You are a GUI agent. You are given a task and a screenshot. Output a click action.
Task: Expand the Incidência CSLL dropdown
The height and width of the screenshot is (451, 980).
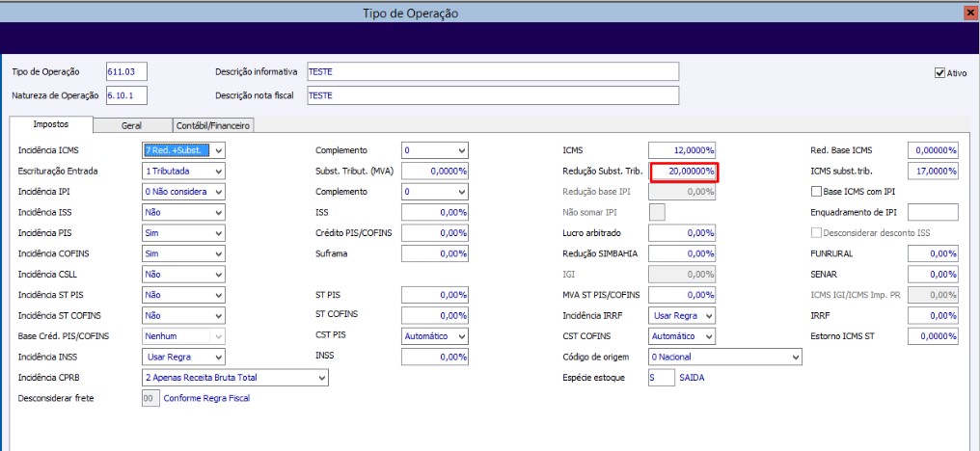183,275
